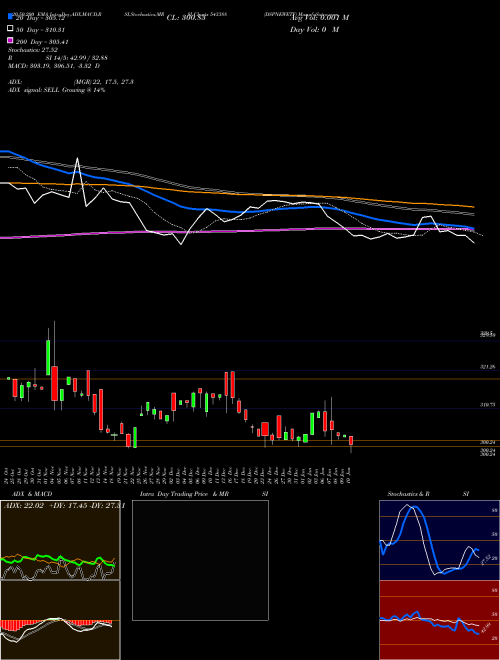Click the Avg Vol reading
Screen dimensions: 500x660
tap(319, 18)
